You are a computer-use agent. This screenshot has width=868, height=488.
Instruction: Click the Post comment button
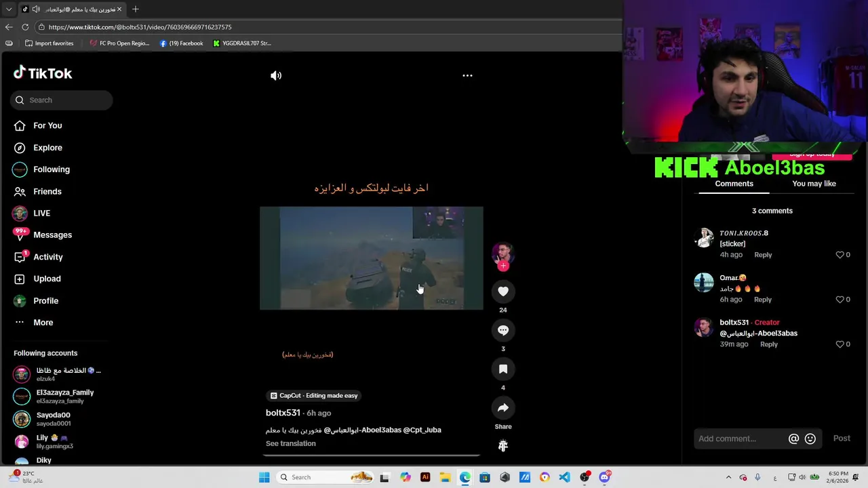842,439
